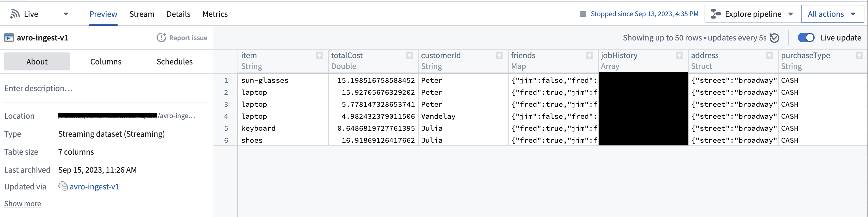The width and height of the screenshot is (868, 217).
Task: Click the customerId column header
Action: click(463, 61)
